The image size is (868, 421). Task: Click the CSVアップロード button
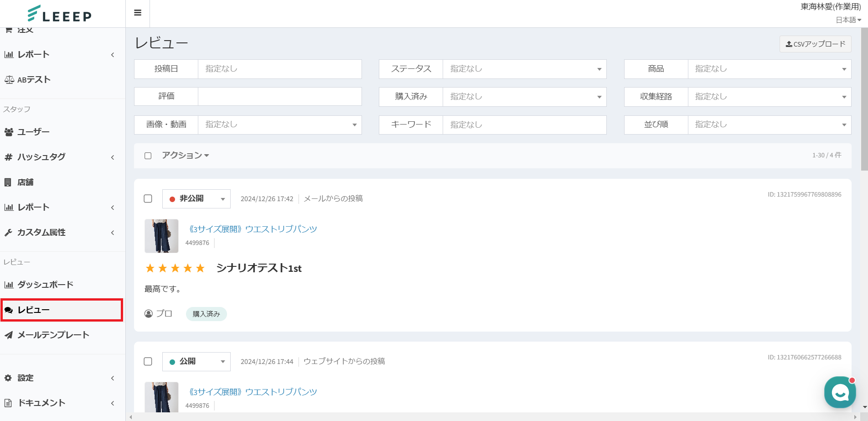click(816, 44)
